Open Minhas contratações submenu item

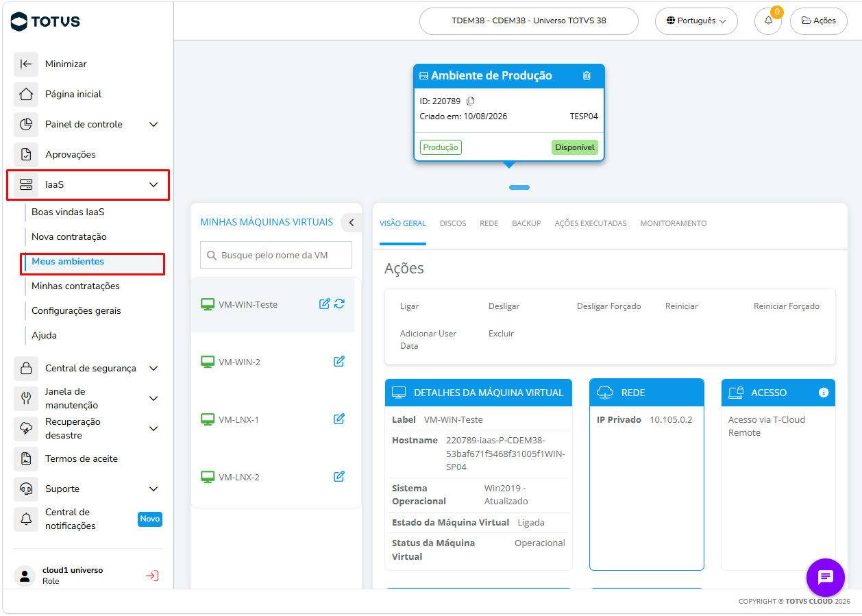[75, 286]
